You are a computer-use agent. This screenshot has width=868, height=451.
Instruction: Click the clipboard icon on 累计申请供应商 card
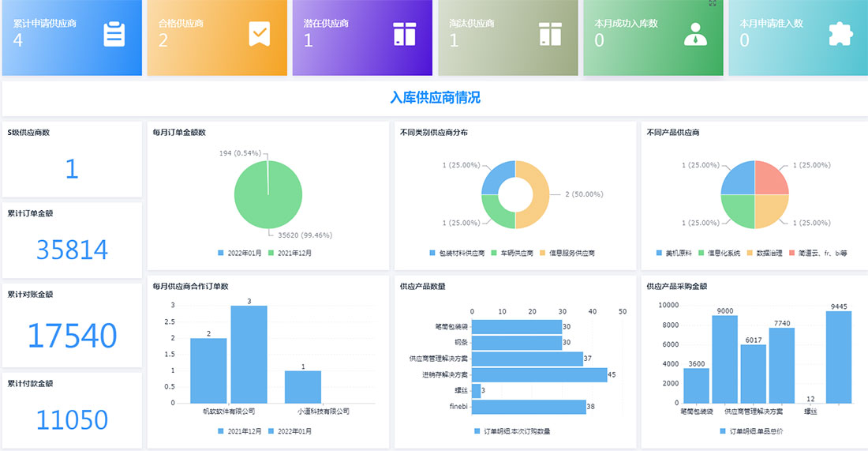click(114, 35)
